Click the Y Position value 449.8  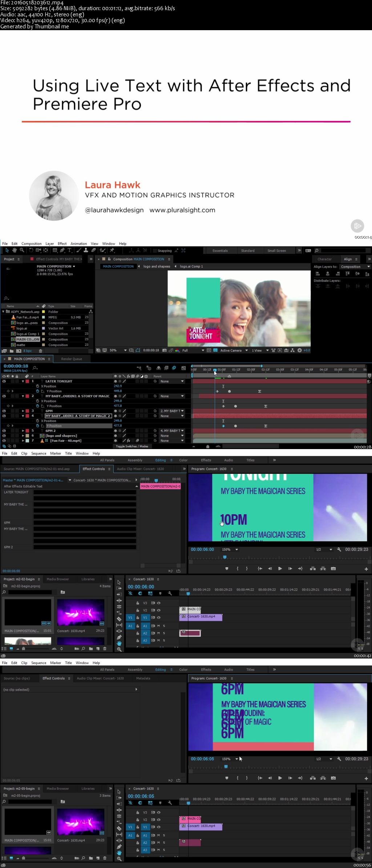click(118, 391)
